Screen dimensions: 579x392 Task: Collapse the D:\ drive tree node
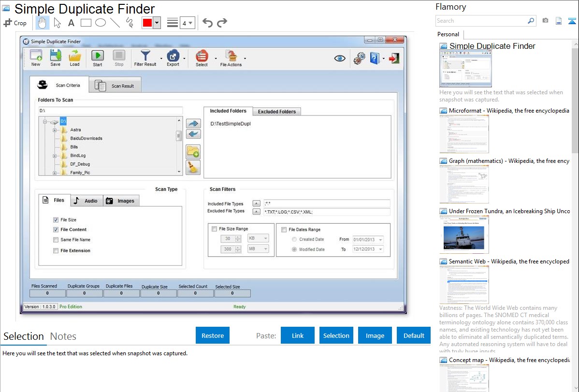pos(45,121)
